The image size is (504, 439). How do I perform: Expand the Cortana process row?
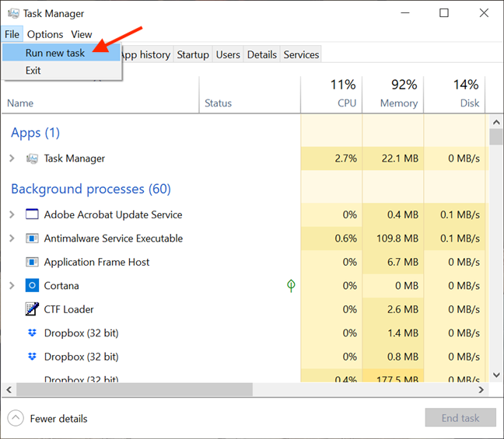pyautogui.click(x=12, y=285)
